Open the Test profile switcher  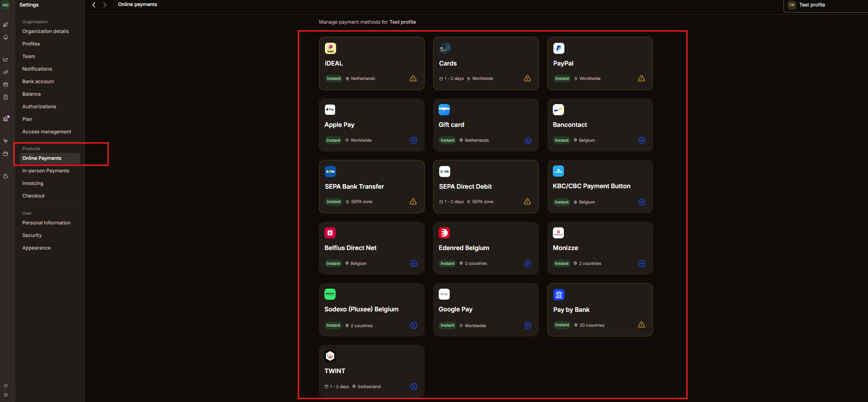tap(826, 5)
